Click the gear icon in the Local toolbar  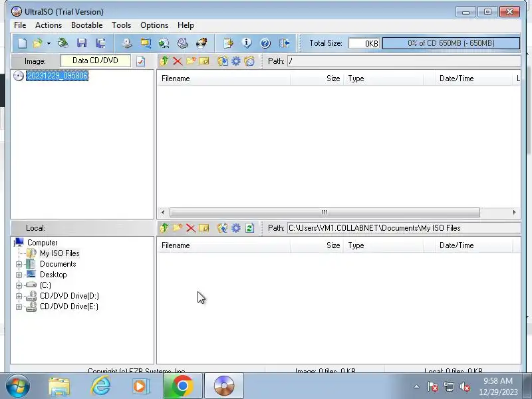click(236, 228)
